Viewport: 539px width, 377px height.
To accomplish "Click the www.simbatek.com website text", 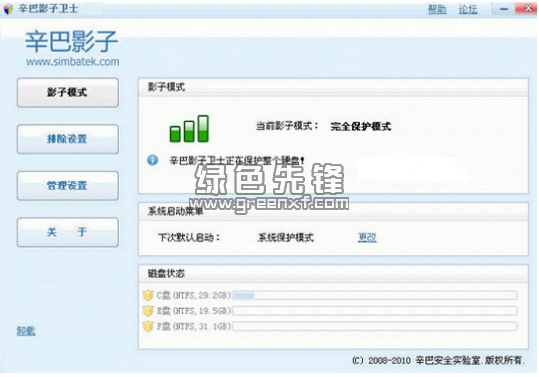I will pos(73,62).
